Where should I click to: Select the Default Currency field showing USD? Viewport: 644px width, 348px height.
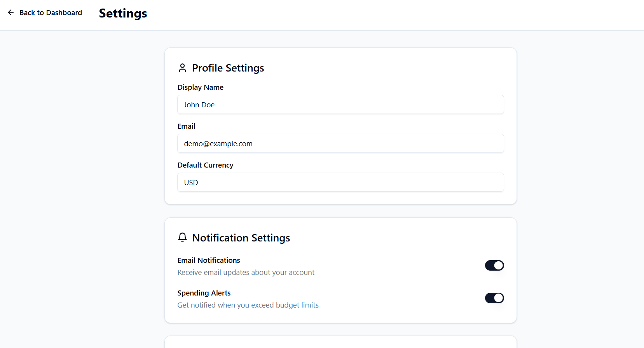340,182
